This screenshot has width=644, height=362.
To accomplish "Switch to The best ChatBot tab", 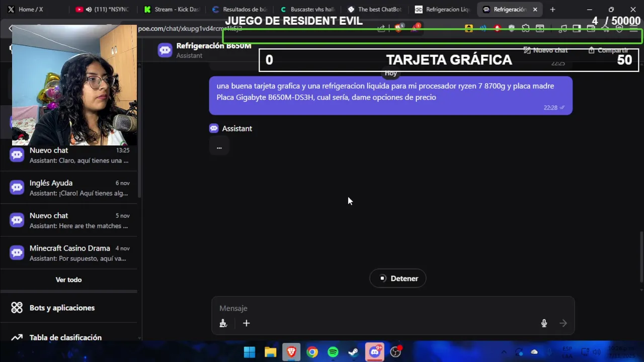I will click(x=376, y=10).
